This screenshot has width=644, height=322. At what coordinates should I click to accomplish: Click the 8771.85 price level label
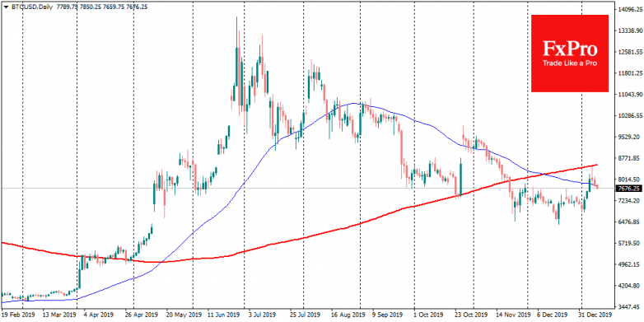tap(629, 158)
